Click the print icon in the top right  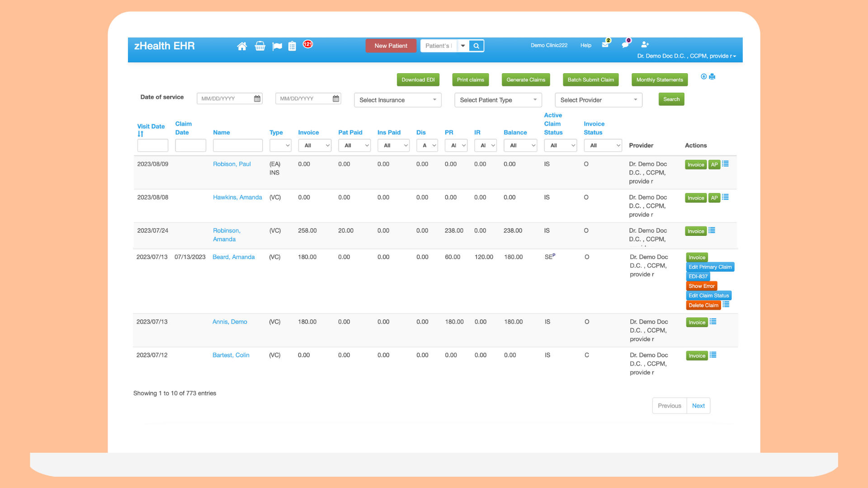coord(712,76)
